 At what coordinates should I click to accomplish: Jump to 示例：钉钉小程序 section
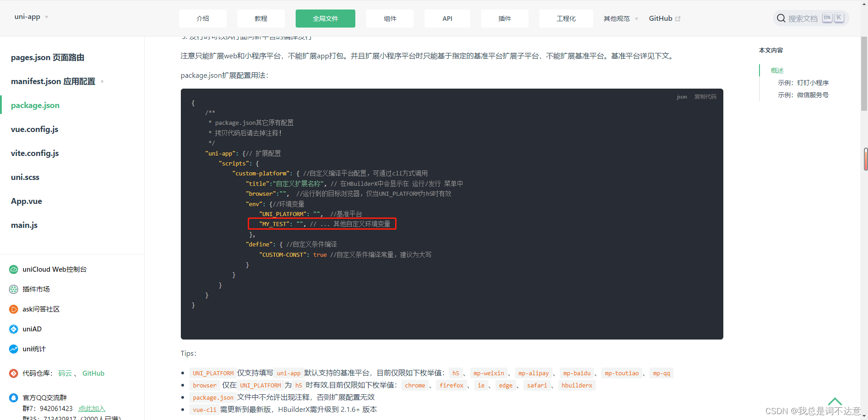803,83
